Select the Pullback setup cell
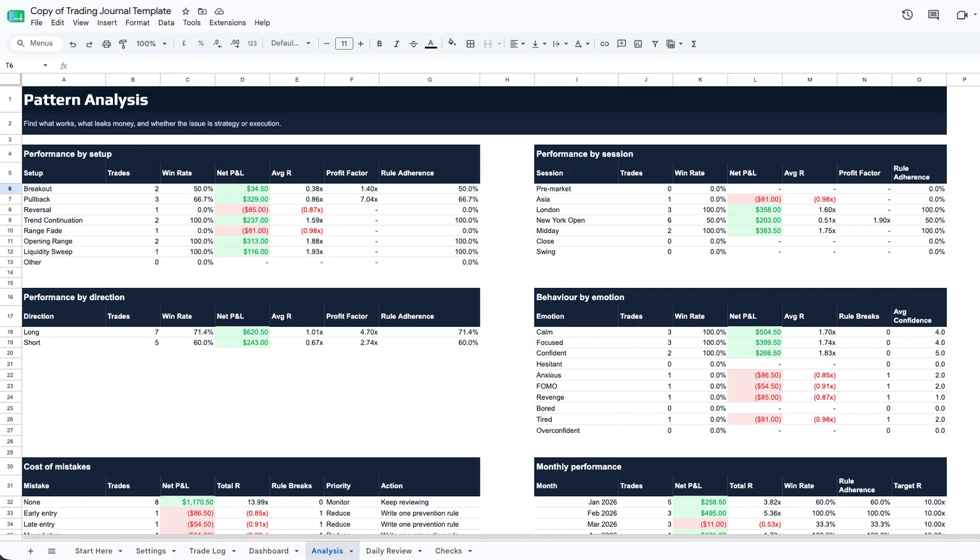This screenshot has width=980, height=560. [64, 199]
